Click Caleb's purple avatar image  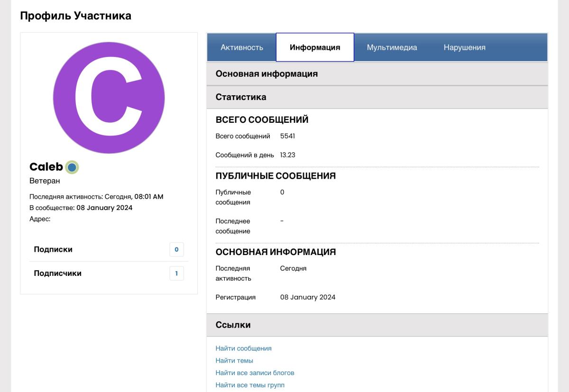pyautogui.click(x=109, y=98)
